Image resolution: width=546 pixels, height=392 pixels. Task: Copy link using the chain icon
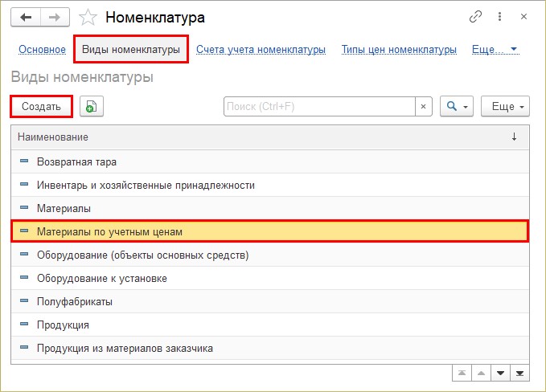(x=475, y=16)
